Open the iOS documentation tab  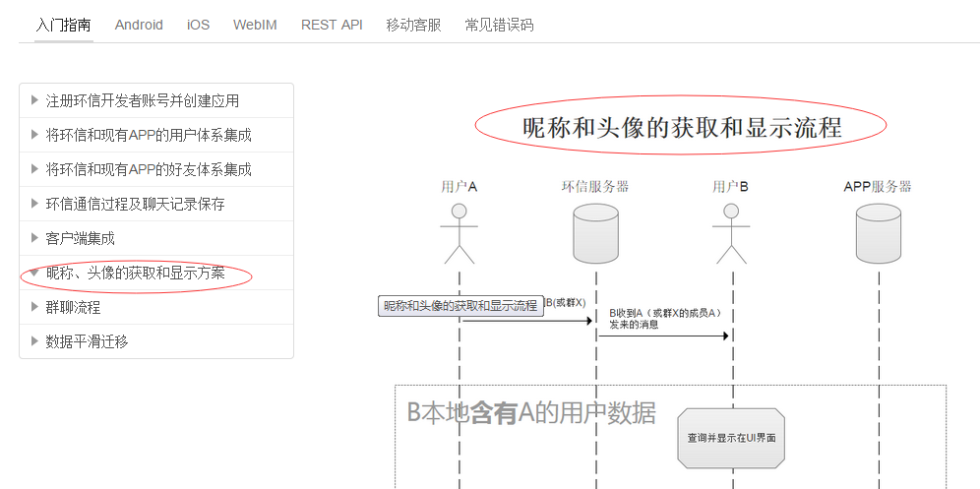[198, 25]
